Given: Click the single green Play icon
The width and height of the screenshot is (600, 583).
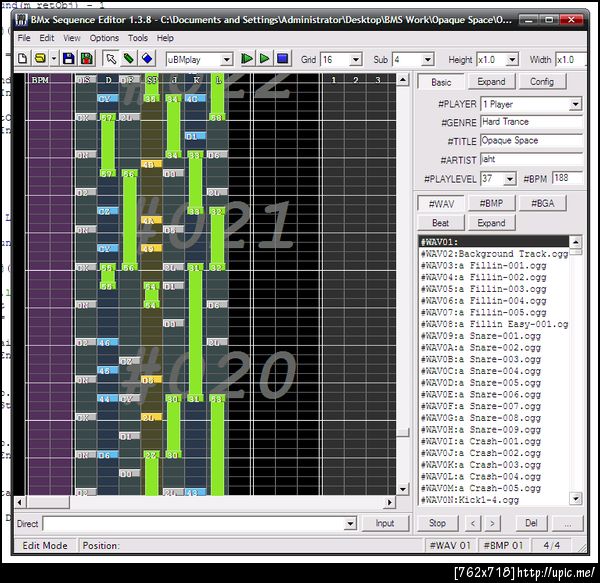Looking at the screenshot, I should click(x=264, y=59).
